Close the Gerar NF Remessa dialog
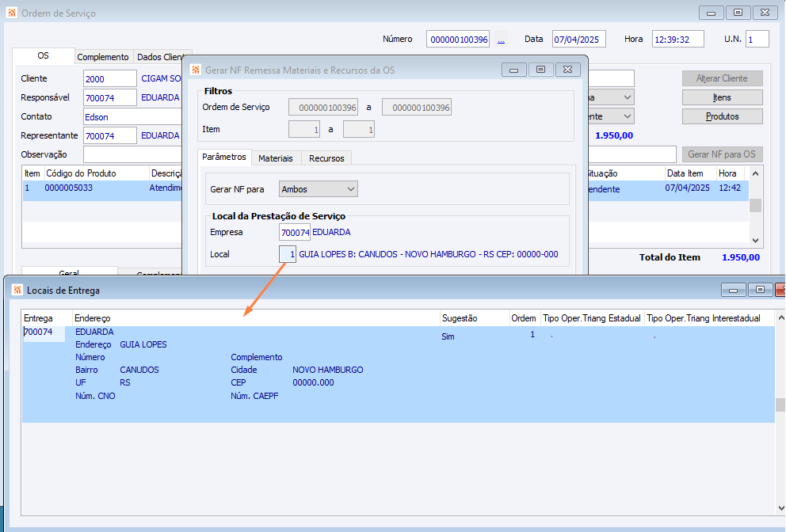786x532 pixels. (x=567, y=70)
